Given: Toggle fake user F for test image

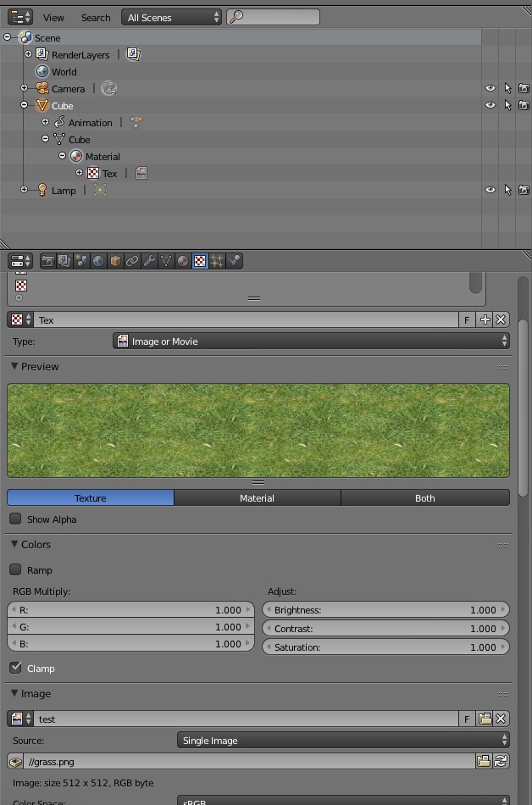Looking at the screenshot, I should click(467, 719).
